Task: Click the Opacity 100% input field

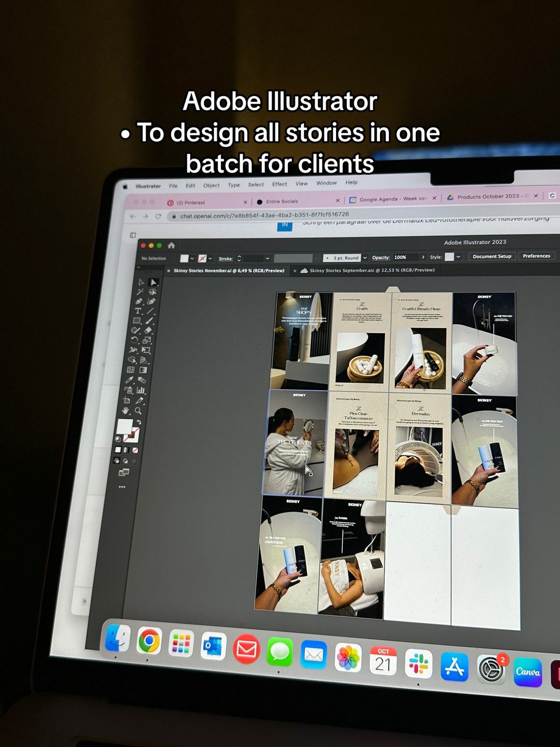Action: [406, 257]
